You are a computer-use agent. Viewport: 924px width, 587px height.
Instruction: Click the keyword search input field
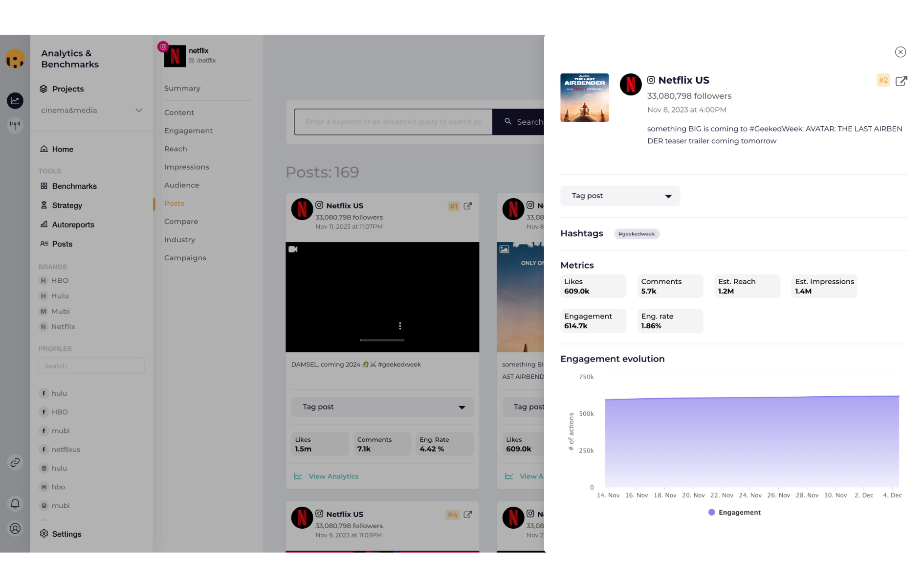393,122
